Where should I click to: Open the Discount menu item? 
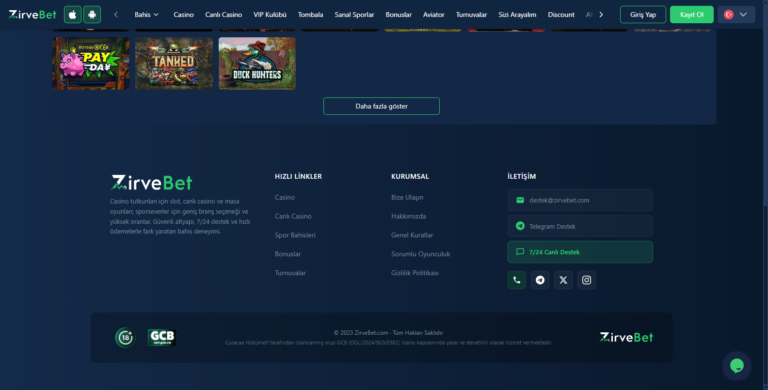click(561, 15)
